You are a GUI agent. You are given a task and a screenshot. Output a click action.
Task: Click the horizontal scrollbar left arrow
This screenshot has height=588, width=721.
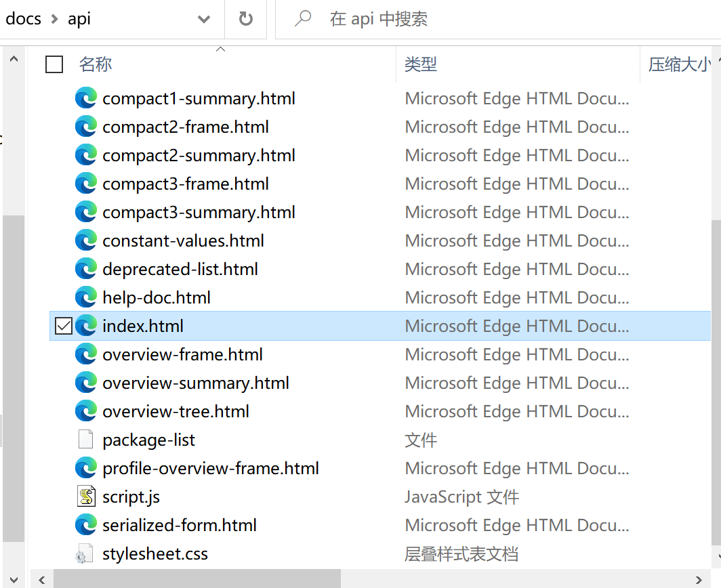point(42,580)
